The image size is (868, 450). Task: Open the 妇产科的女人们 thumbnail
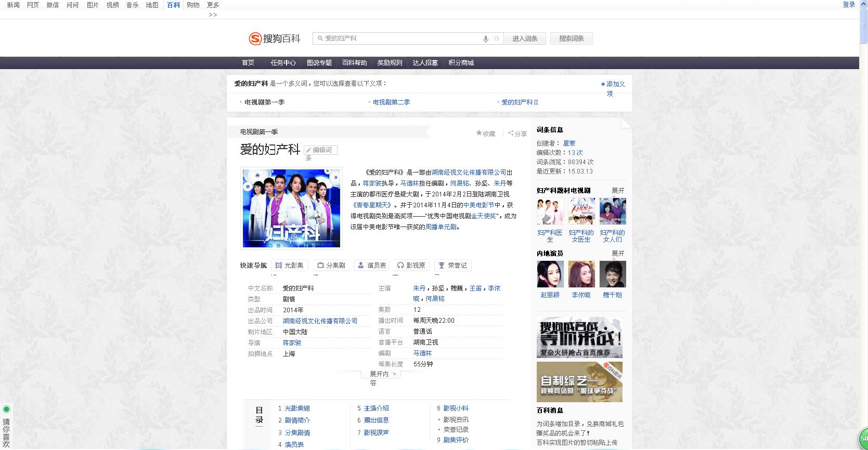click(x=613, y=211)
